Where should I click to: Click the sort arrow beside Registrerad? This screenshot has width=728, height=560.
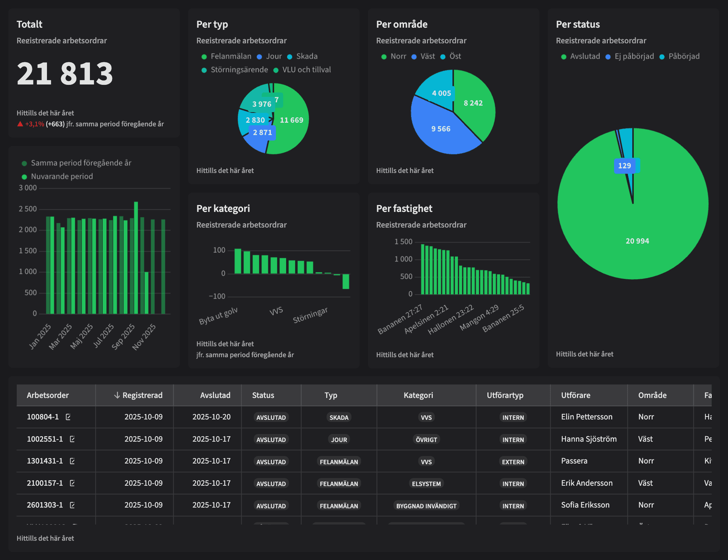point(117,395)
